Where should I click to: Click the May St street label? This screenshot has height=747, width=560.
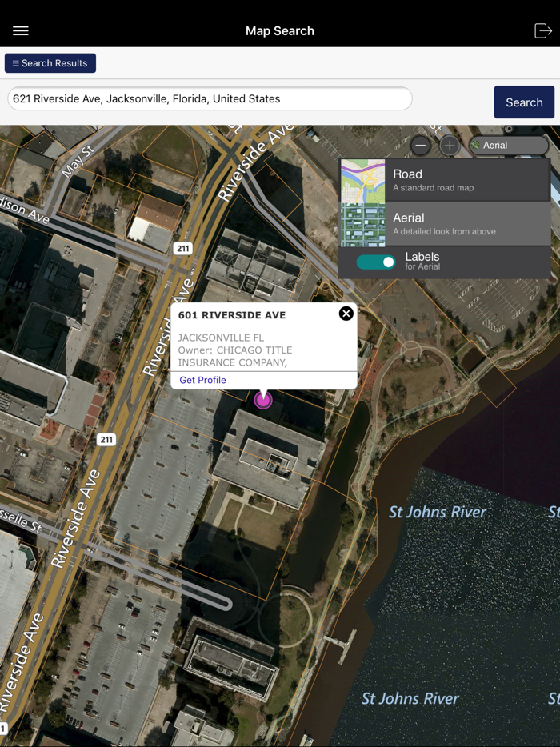[78, 160]
